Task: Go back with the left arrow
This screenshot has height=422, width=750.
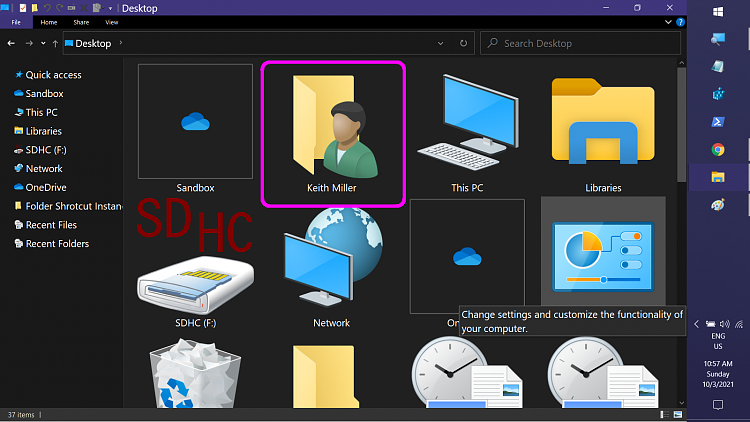Action: [11, 43]
